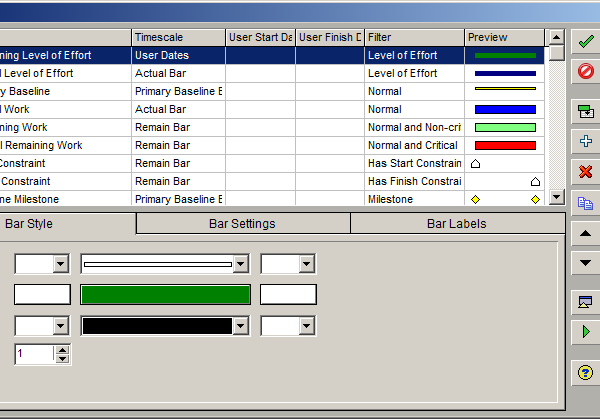Click the thin yellow baseline bar preview

(505, 89)
